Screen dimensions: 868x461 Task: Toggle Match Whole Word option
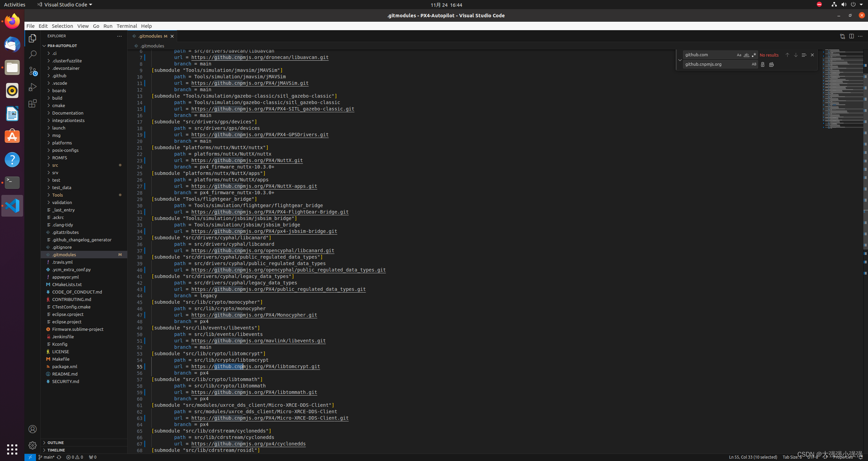click(x=746, y=55)
